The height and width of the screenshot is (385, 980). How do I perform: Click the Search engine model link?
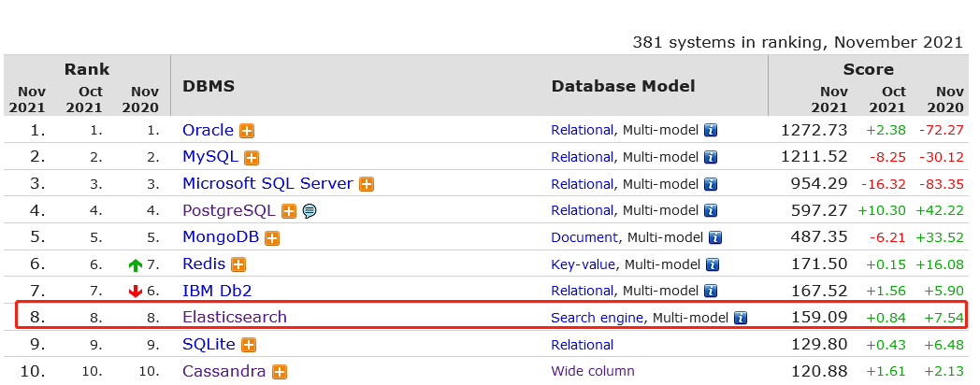pos(597,318)
